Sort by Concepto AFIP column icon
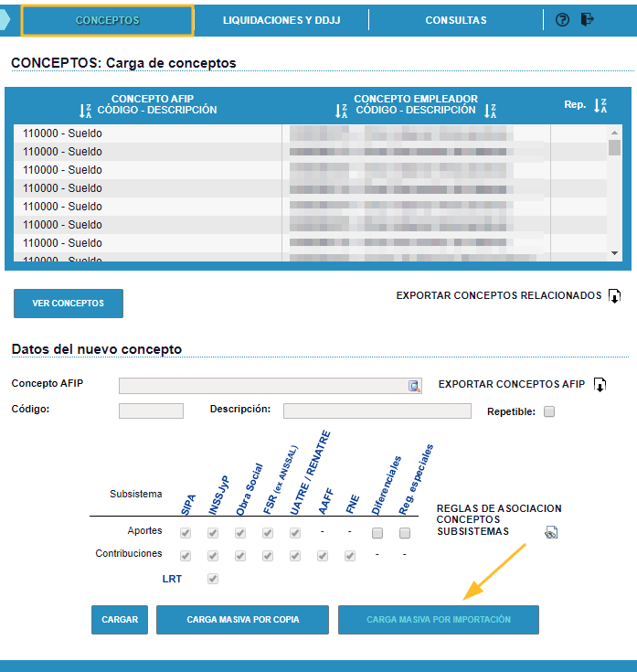This screenshot has width=637, height=672. tap(85, 111)
